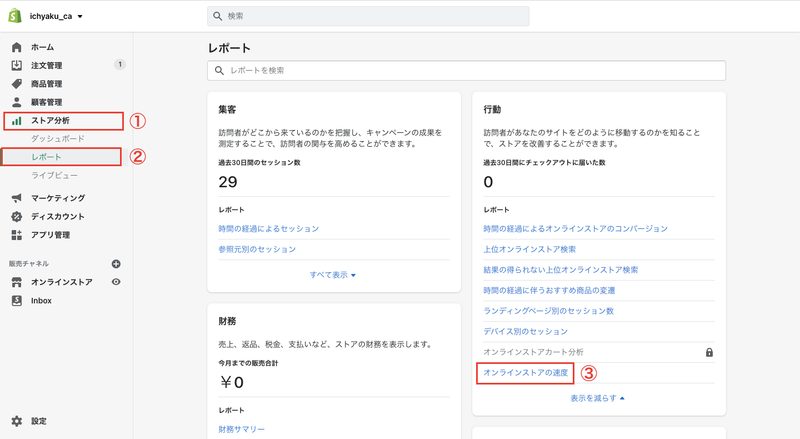Open Inbox in the sidebar
The width and height of the screenshot is (800, 439).
41,301
